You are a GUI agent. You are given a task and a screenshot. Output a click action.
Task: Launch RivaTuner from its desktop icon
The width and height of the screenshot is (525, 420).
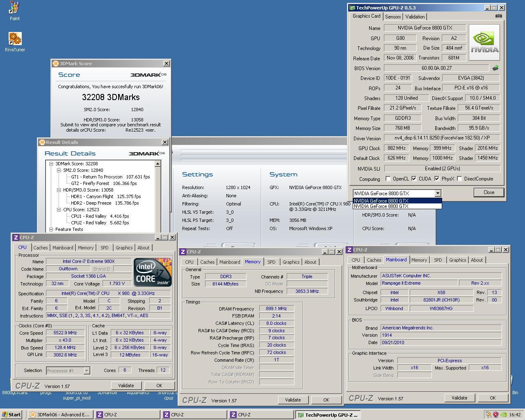pos(15,42)
